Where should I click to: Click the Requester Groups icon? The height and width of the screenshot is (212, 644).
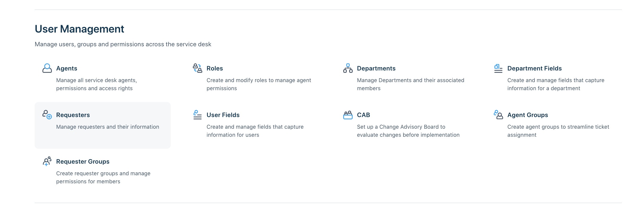[47, 161]
